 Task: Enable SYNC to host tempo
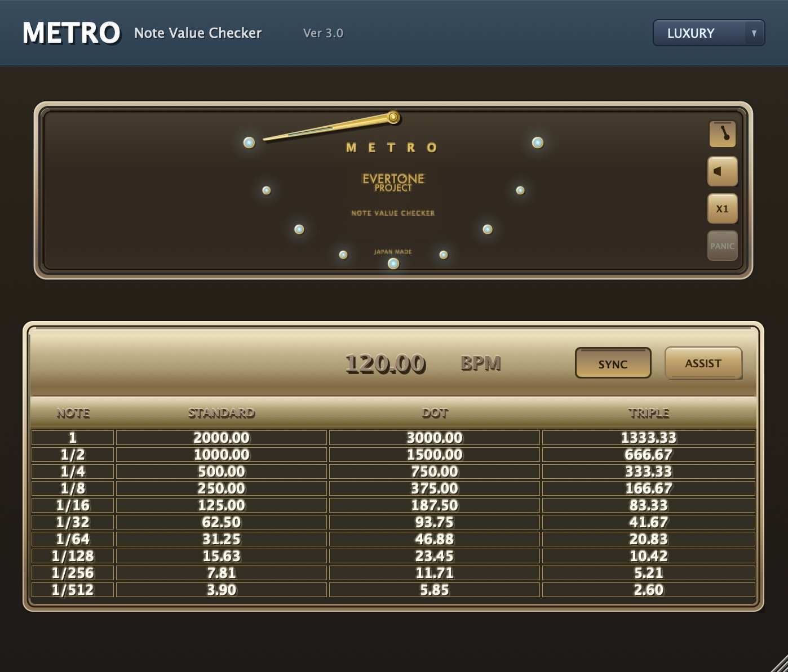click(x=612, y=363)
